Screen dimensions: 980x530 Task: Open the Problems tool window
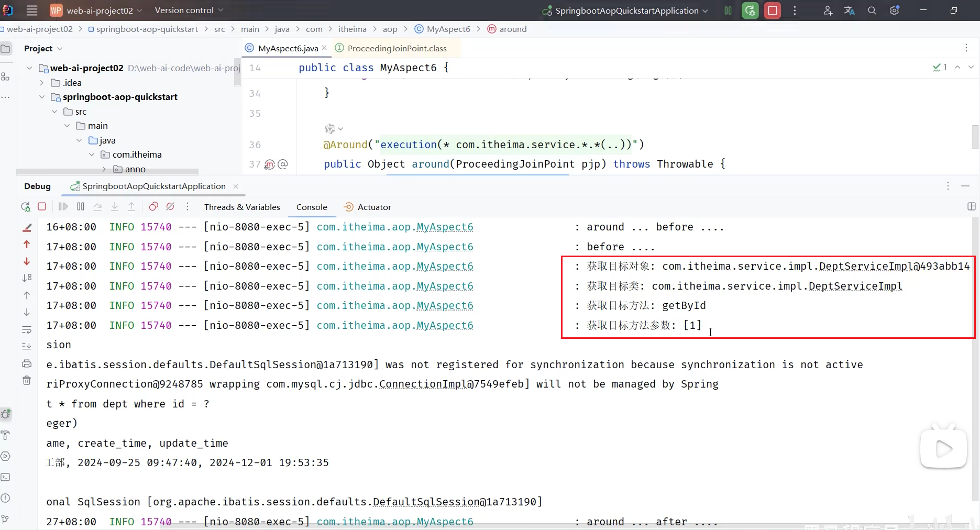click(x=6, y=498)
